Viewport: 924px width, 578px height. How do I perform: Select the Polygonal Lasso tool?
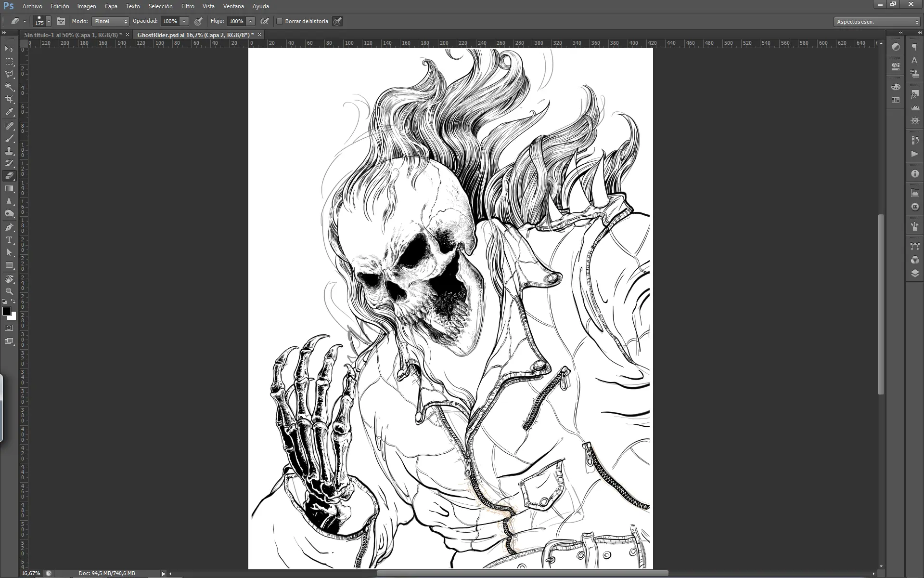pos(9,74)
